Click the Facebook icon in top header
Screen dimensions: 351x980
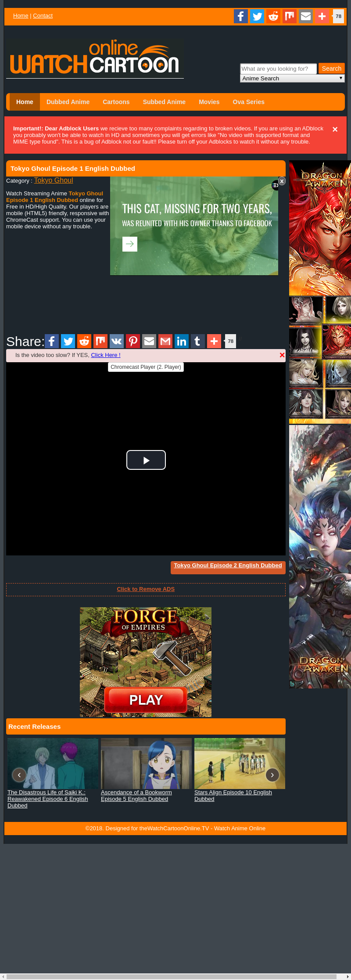tap(241, 16)
